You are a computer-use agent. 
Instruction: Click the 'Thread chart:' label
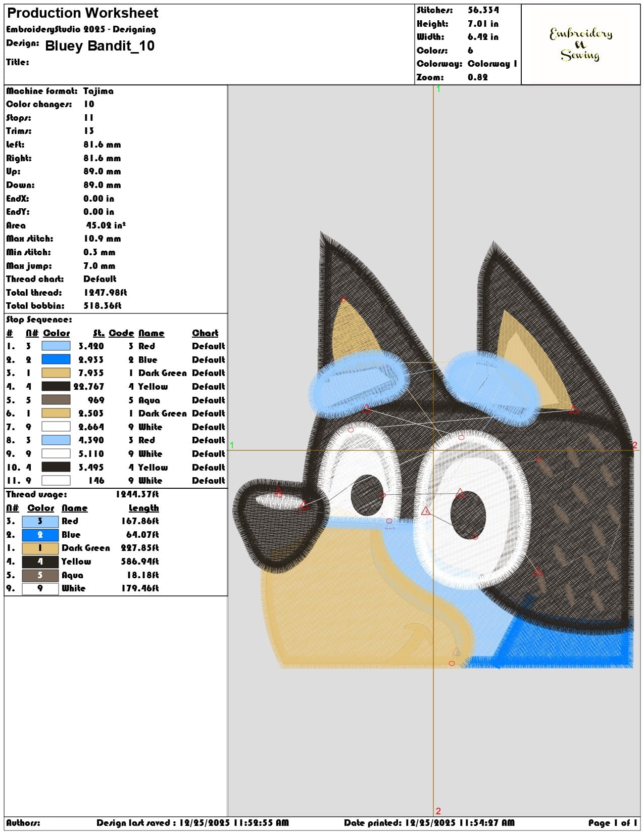point(35,279)
